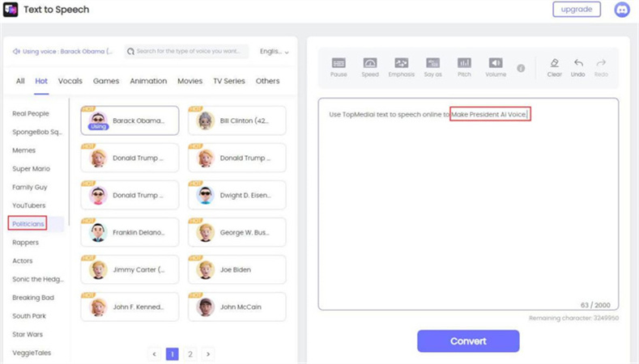639x364 pixels.
Task: Click the Text to Speech app logo
Action: click(11, 10)
